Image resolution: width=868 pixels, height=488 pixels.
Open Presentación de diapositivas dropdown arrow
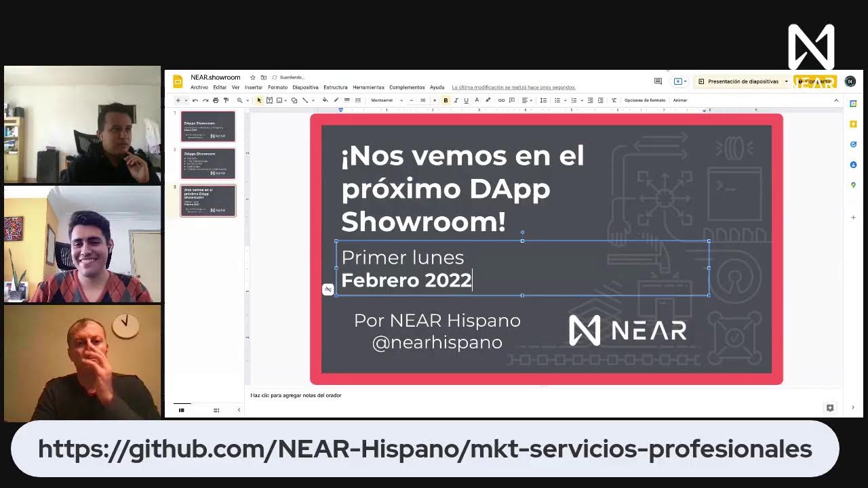pos(786,81)
